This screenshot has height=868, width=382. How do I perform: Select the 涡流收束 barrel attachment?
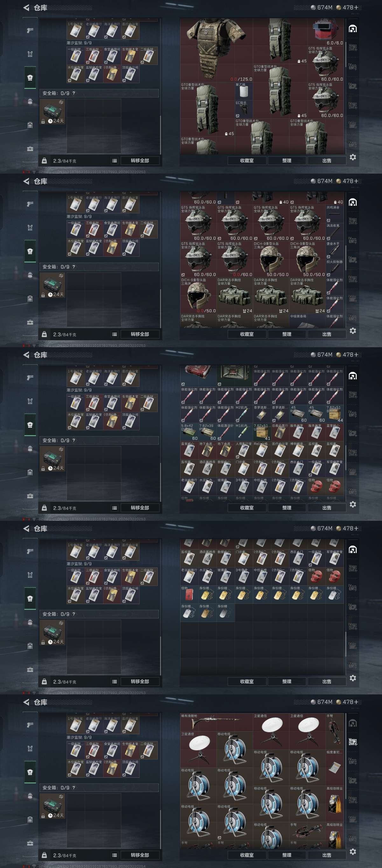point(335,232)
